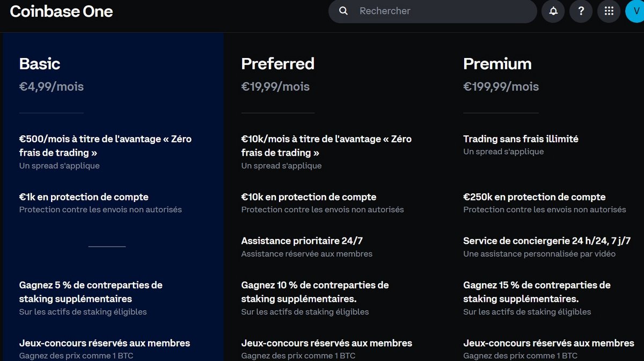644x361 pixels.
Task: Open the apps grid icon
Action: pyautogui.click(x=609, y=11)
